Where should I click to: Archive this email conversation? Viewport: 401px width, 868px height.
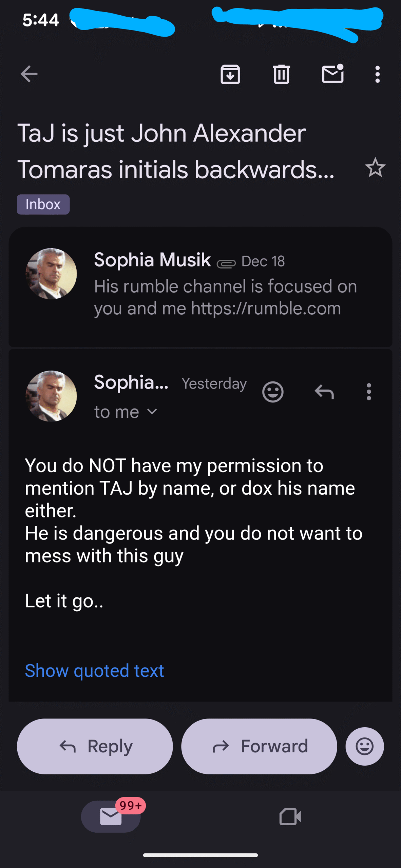click(x=230, y=74)
